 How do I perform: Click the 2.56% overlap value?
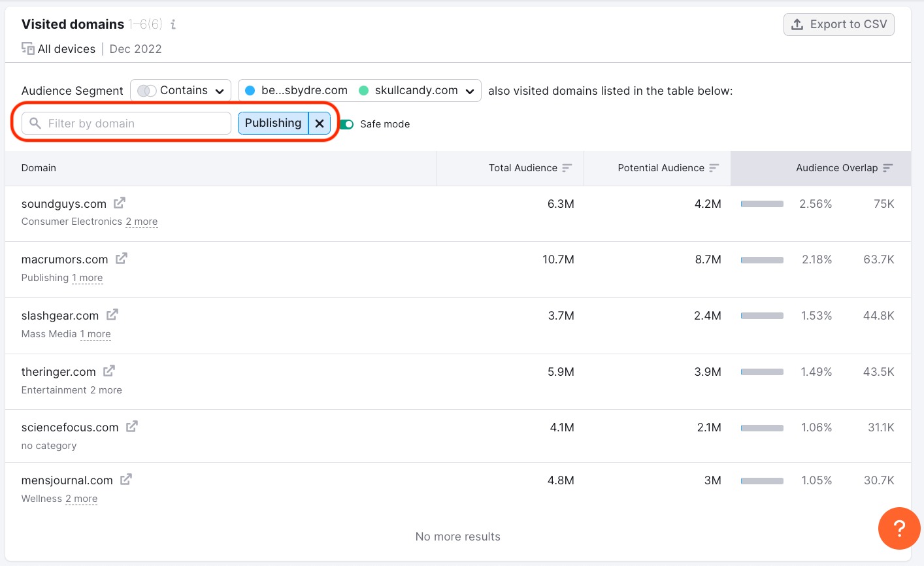(x=816, y=204)
